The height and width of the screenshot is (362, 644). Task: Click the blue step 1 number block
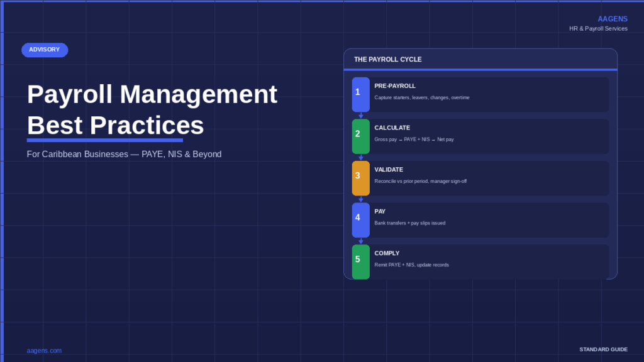[x=360, y=94]
